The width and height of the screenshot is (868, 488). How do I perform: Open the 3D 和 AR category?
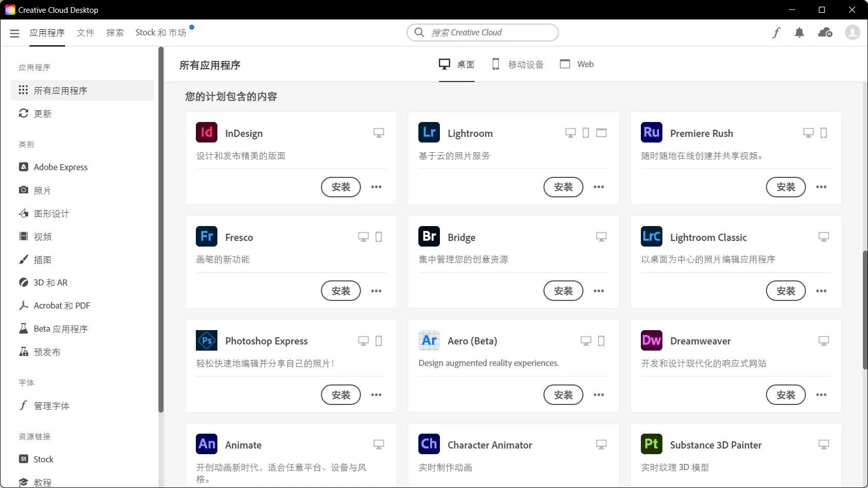(x=82, y=282)
